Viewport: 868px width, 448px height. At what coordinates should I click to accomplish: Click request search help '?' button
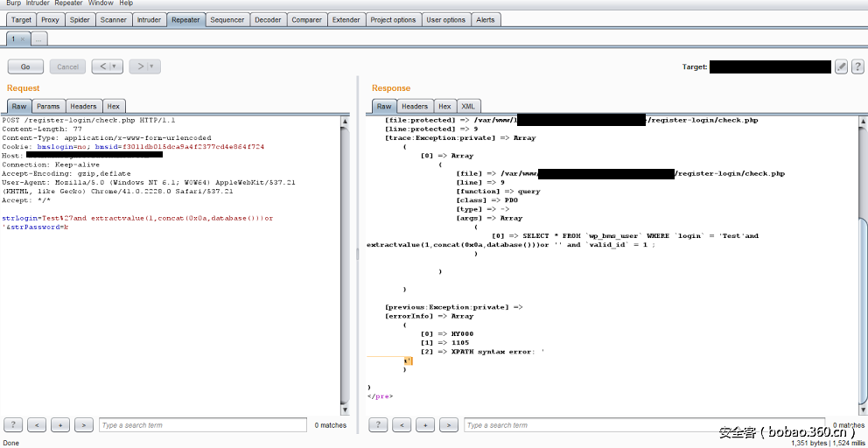coord(13,425)
